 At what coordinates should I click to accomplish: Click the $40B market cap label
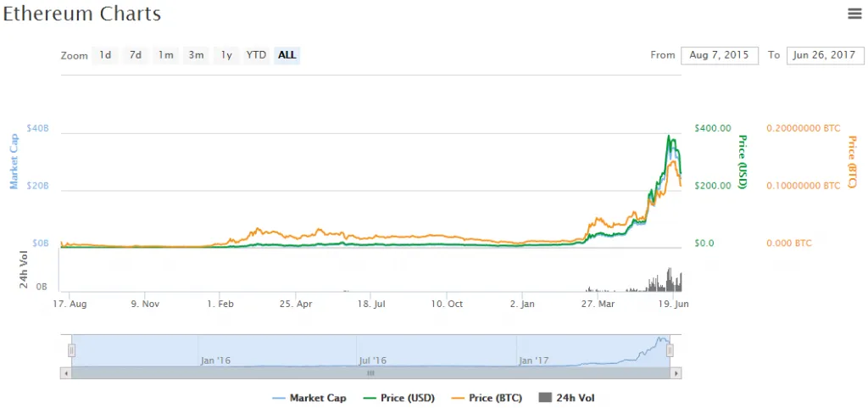[x=37, y=128]
